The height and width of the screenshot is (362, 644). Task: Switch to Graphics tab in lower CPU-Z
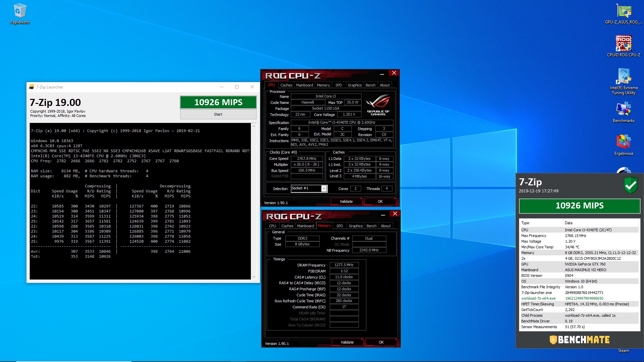click(356, 226)
